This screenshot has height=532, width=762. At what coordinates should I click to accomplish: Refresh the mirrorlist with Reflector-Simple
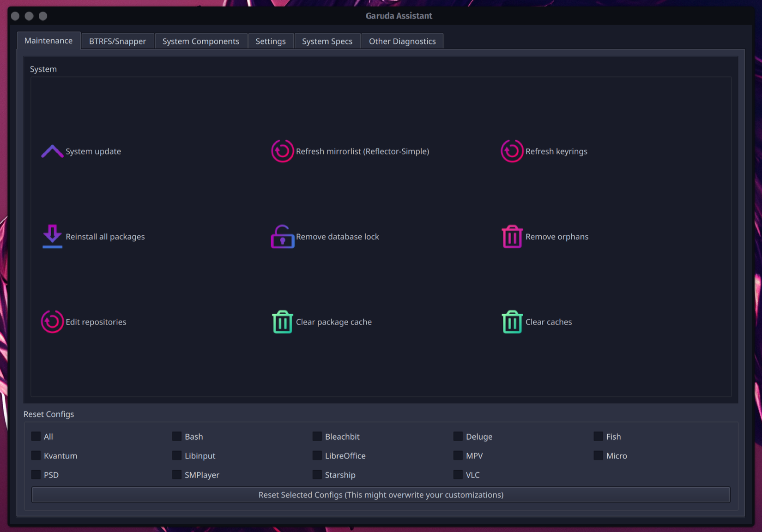click(351, 151)
